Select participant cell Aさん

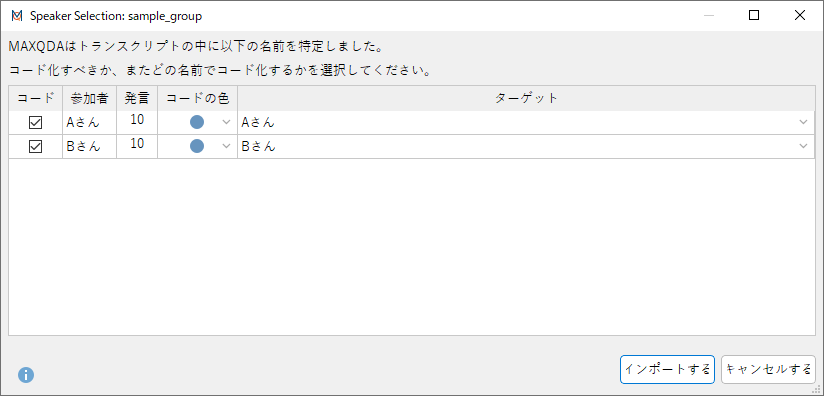click(89, 123)
